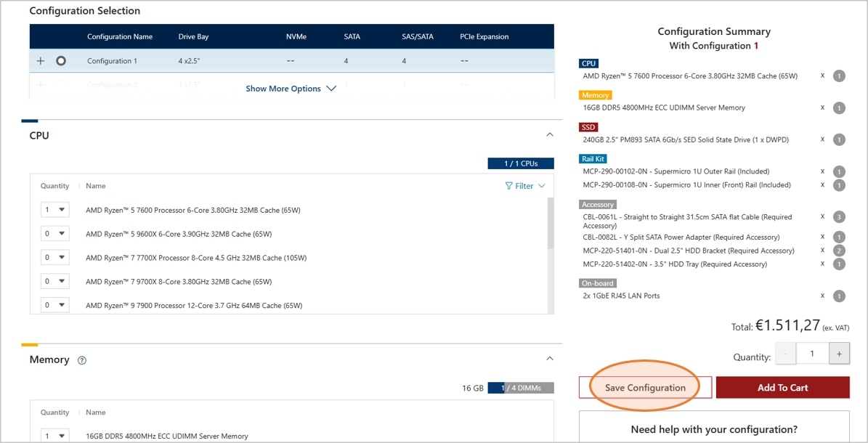Click quantity badge for 2x 1GbE LAN Ports
The image size is (868, 443).
pyautogui.click(x=839, y=296)
